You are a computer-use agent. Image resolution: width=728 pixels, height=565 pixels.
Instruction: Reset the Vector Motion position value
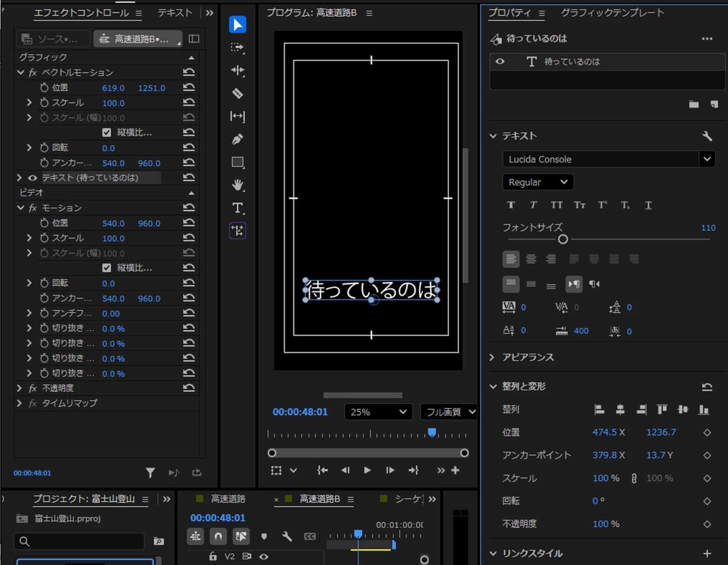tap(189, 88)
